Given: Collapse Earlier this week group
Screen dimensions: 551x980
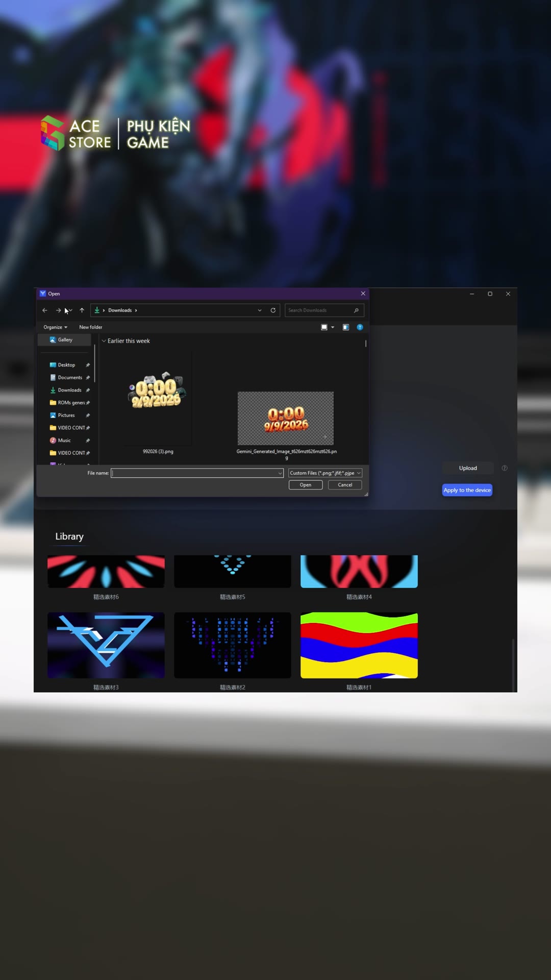Looking at the screenshot, I should coord(104,341).
